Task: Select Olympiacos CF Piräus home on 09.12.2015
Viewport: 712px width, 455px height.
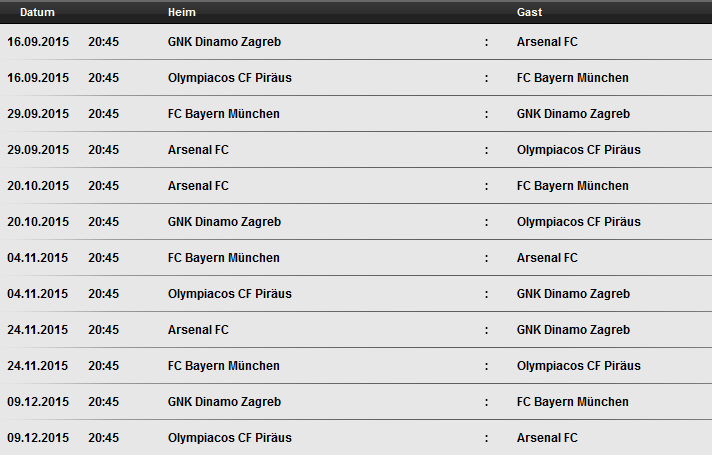Action: [x=230, y=438]
